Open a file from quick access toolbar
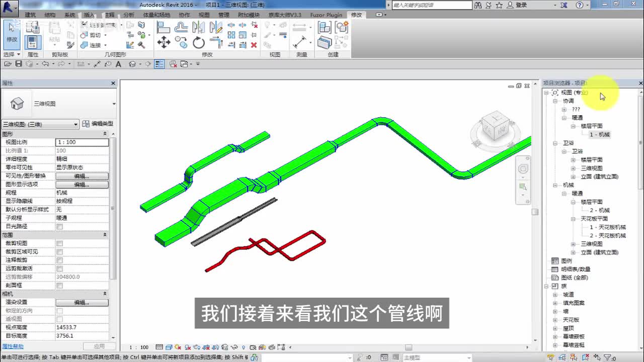 tap(8, 64)
